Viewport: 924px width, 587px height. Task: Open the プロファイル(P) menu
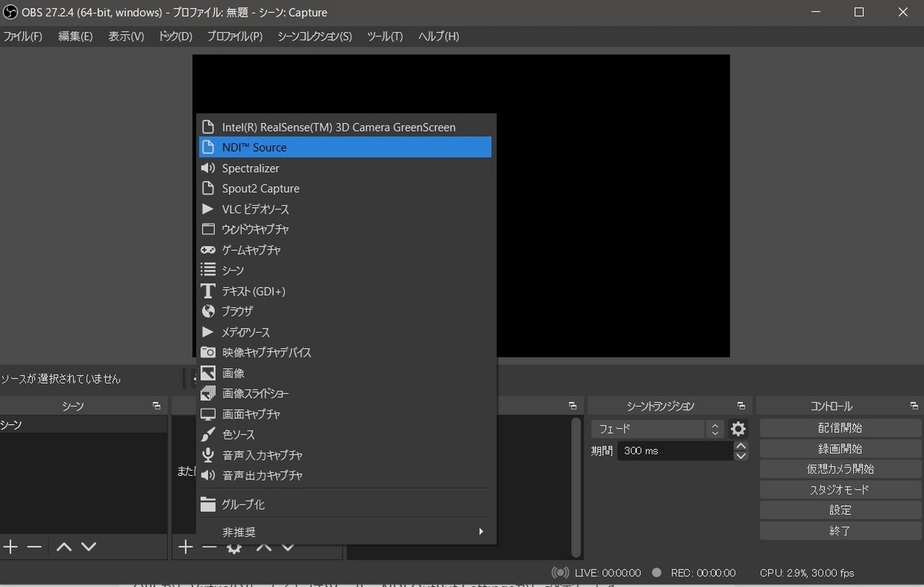[235, 36]
